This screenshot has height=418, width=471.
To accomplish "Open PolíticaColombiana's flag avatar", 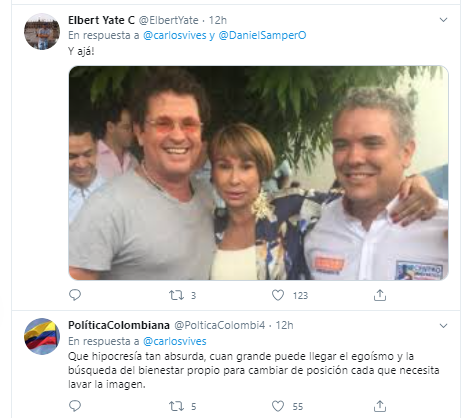I will 42,337.
